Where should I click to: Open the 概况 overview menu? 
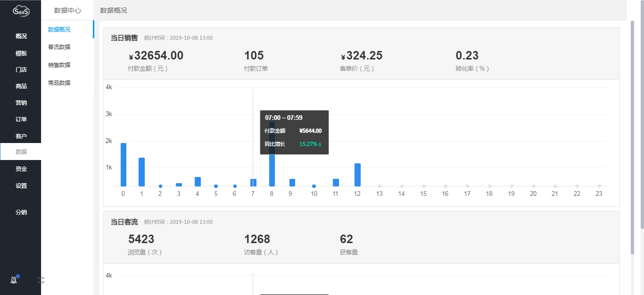[x=21, y=36]
